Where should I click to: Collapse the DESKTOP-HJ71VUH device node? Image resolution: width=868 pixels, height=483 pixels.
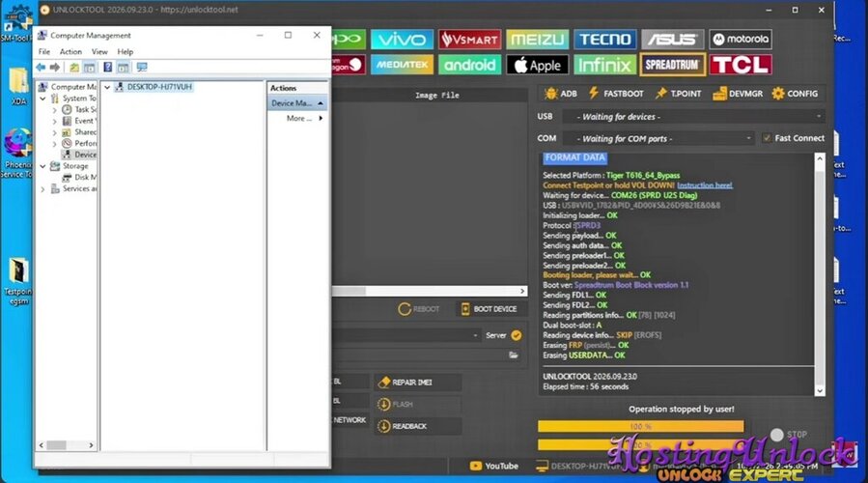tap(107, 87)
